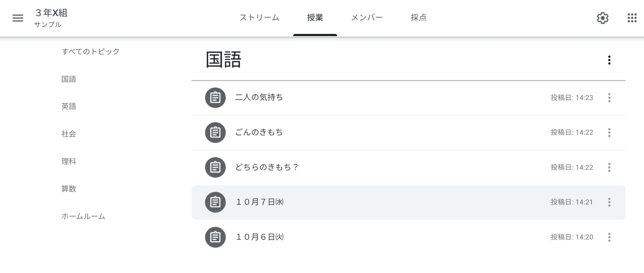The width and height of the screenshot is (644, 273).
Task: Open class settings gear
Action: click(x=603, y=18)
